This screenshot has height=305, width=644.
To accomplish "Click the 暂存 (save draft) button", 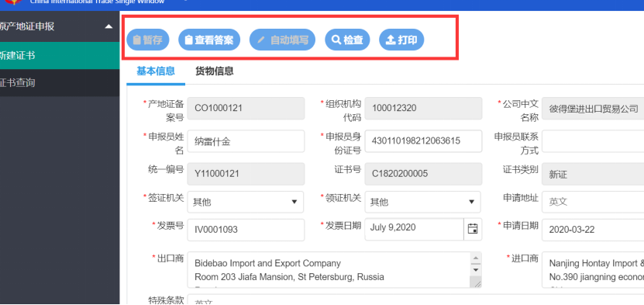I will point(148,40).
